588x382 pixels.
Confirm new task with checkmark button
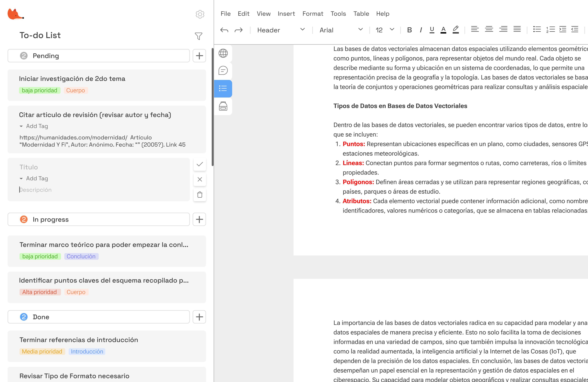tap(200, 164)
